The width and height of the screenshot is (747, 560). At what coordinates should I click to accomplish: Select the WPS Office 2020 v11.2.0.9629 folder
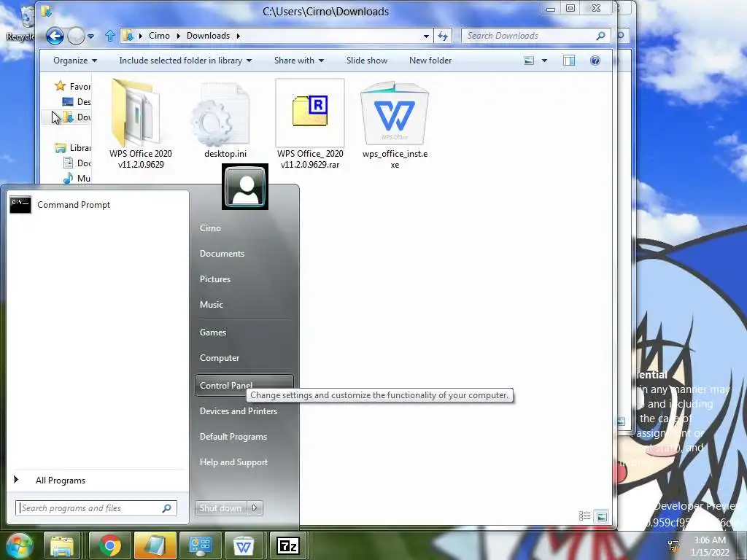(x=141, y=125)
